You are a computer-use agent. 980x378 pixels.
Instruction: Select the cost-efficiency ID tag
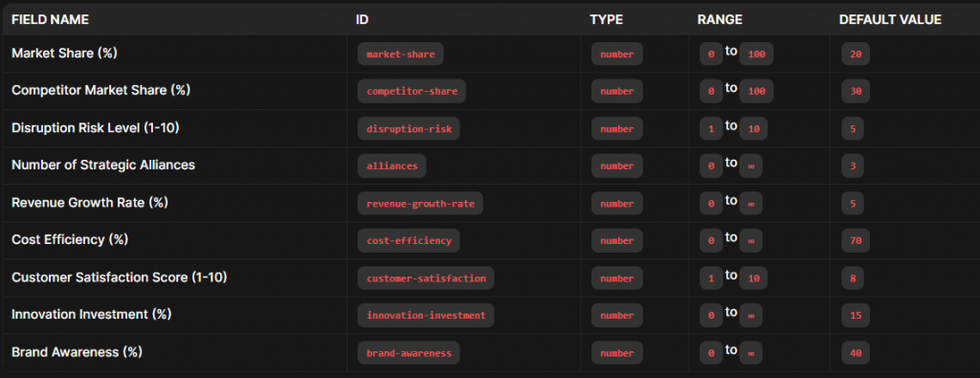point(409,240)
